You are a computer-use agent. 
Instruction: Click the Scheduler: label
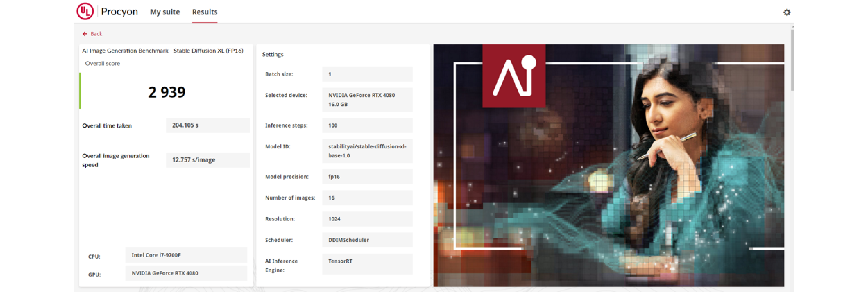[279, 240]
